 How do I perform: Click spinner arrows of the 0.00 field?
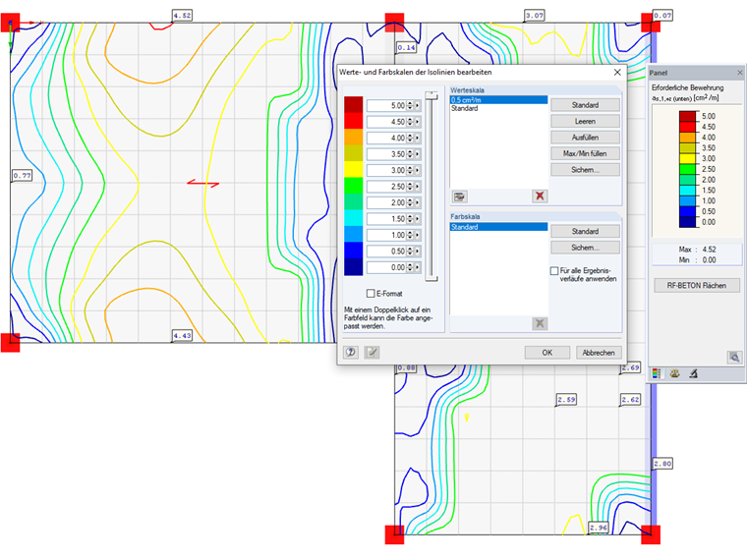pyautogui.click(x=410, y=267)
